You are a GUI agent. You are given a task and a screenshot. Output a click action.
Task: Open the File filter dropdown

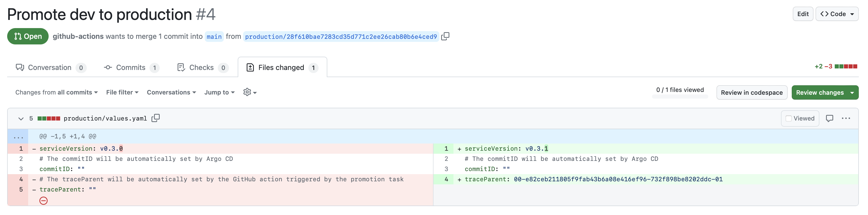point(122,92)
